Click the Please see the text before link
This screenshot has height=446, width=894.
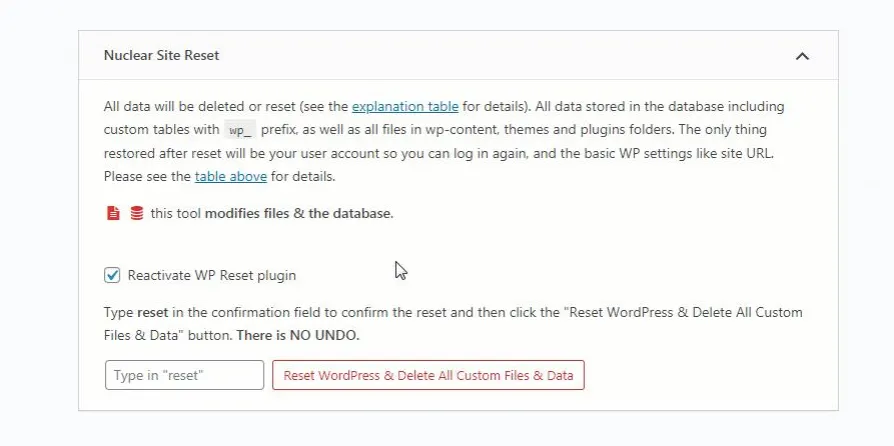point(147,177)
